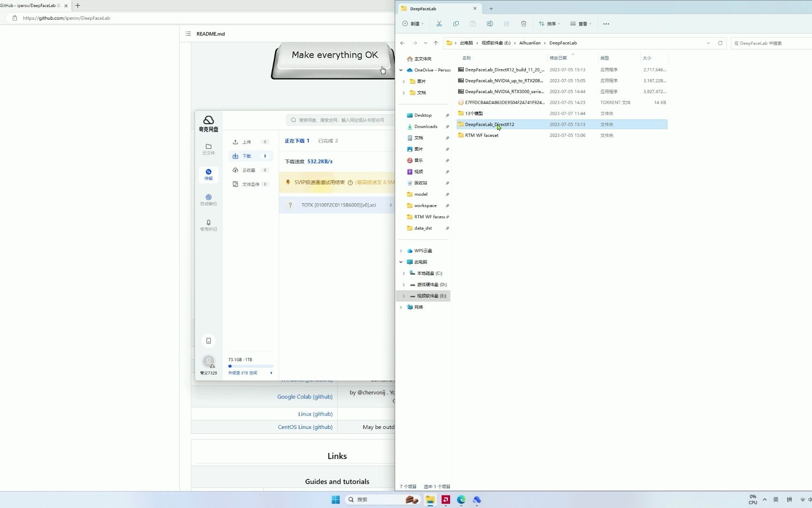Click Google Colab (github) link
The height and width of the screenshot is (508, 812).
click(304, 397)
